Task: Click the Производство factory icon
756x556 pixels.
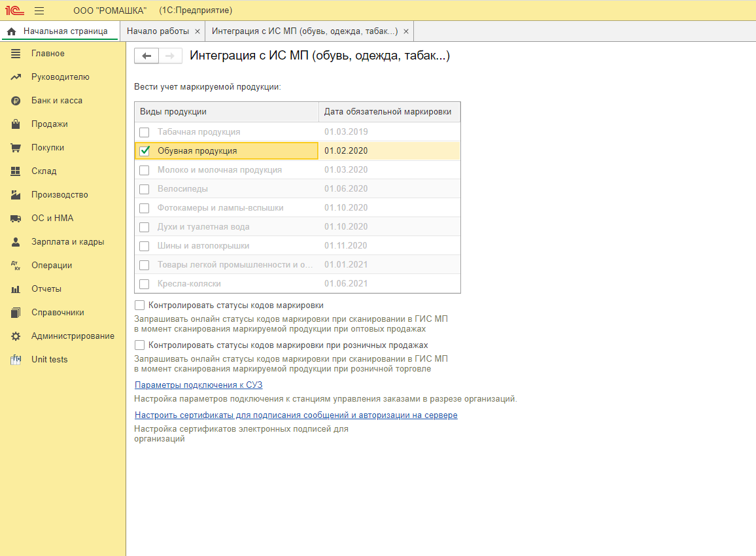Action: [x=16, y=195]
